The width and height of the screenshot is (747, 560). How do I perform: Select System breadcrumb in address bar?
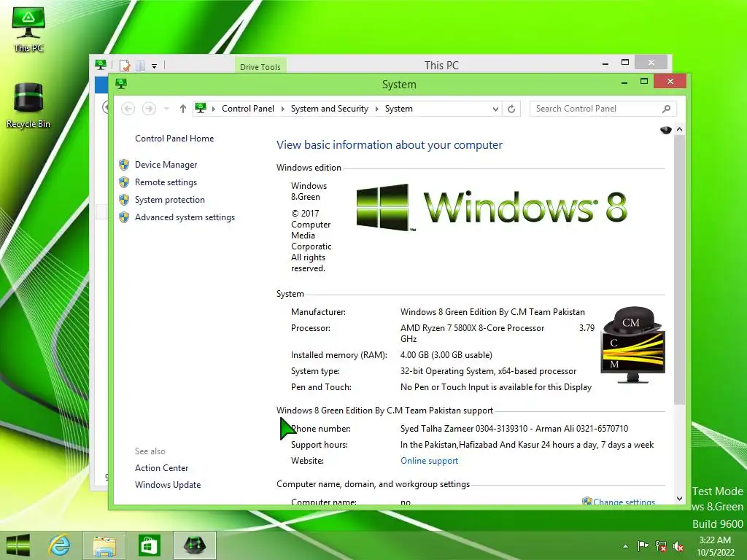point(399,109)
